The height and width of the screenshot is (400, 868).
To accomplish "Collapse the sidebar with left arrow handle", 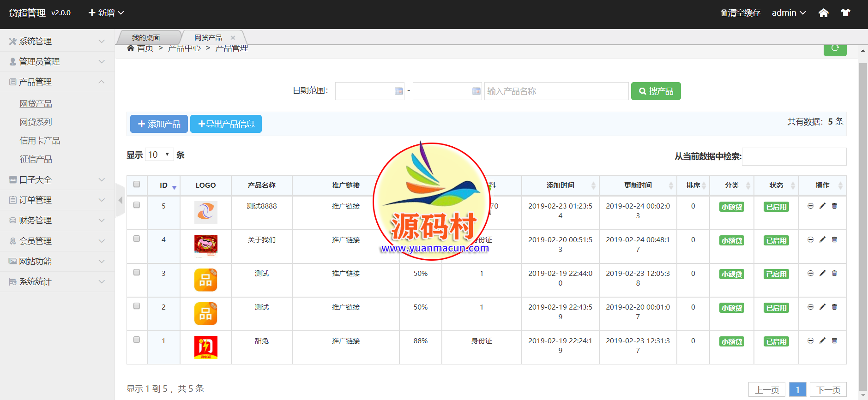I will pyautogui.click(x=121, y=200).
